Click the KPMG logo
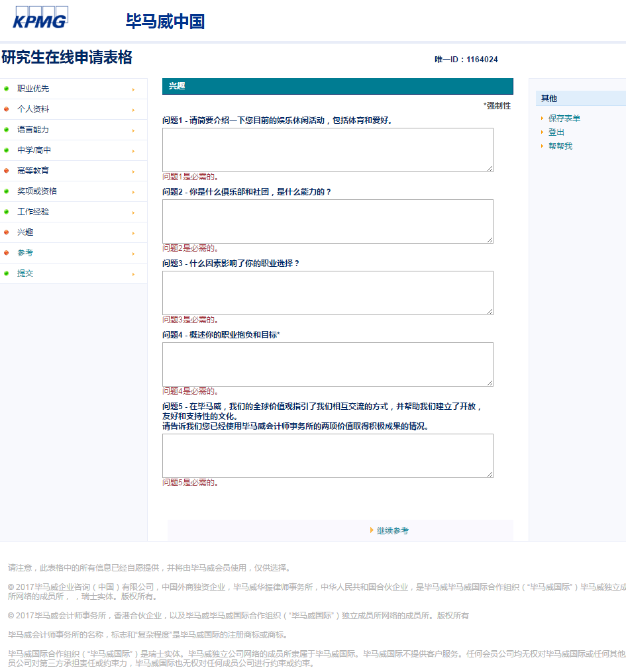626x672 pixels. (40, 18)
